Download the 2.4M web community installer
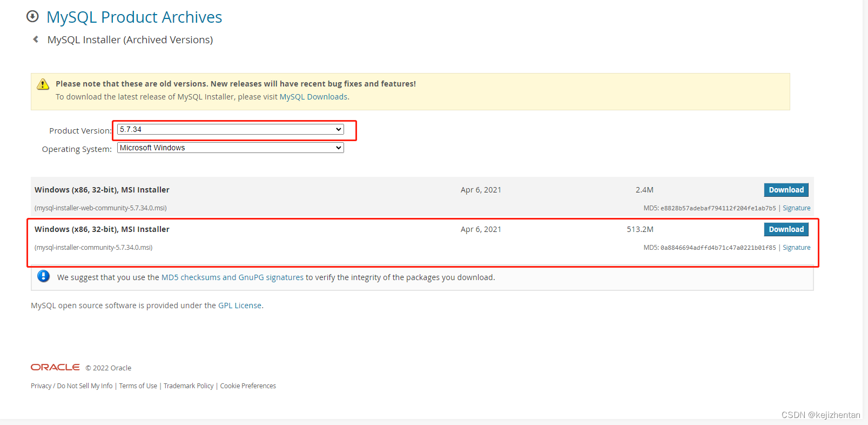This screenshot has width=868, height=425. [786, 190]
